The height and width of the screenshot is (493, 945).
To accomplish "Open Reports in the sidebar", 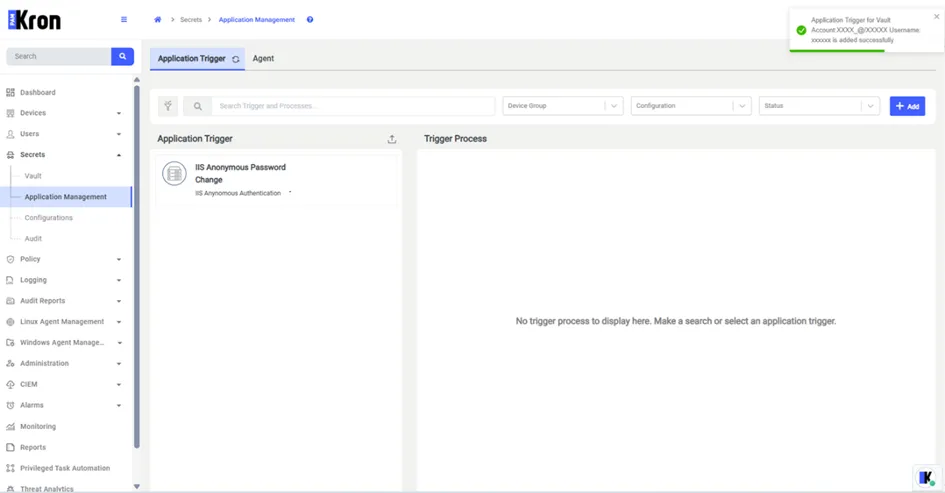I will (33, 447).
